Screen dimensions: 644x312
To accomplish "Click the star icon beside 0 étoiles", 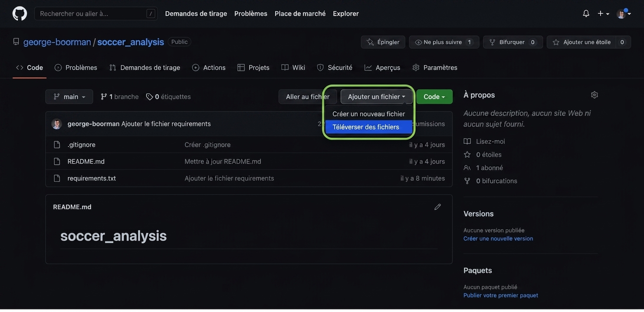I will tap(467, 155).
